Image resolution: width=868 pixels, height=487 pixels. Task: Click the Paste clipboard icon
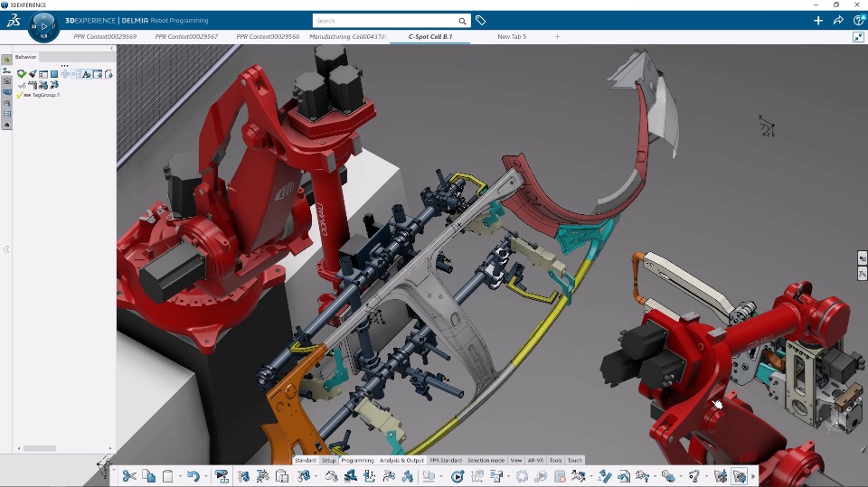[x=168, y=476]
